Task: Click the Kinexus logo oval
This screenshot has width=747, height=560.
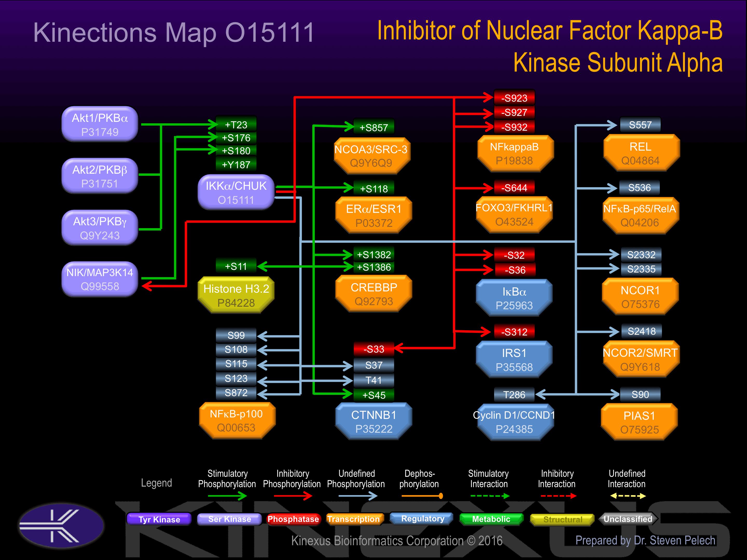Action: point(61,526)
